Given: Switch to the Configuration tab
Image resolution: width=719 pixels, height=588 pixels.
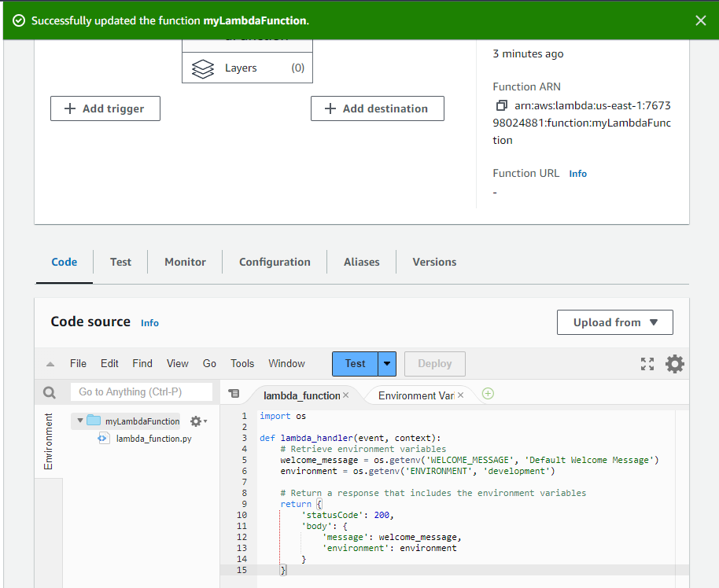Looking at the screenshot, I should coord(275,262).
